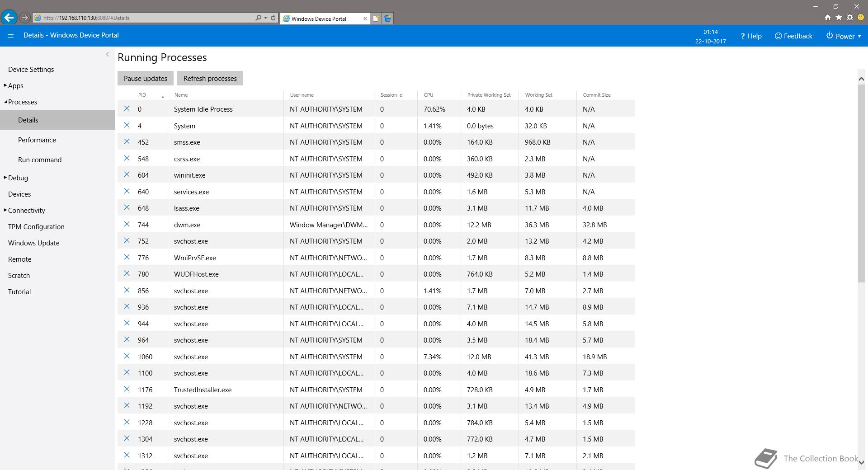Image resolution: width=868 pixels, height=470 pixels.
Task: Click the scrollbar up arrow
Action: click(861, 79)
